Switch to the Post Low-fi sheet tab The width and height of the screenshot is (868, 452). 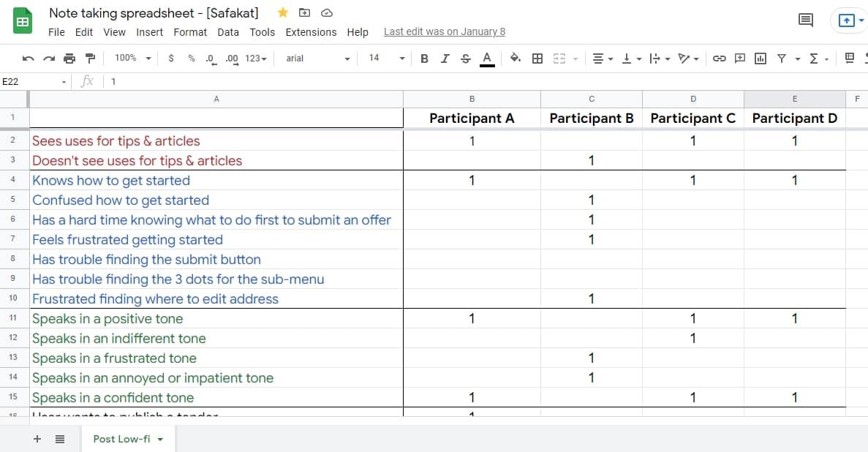[127, 439]
